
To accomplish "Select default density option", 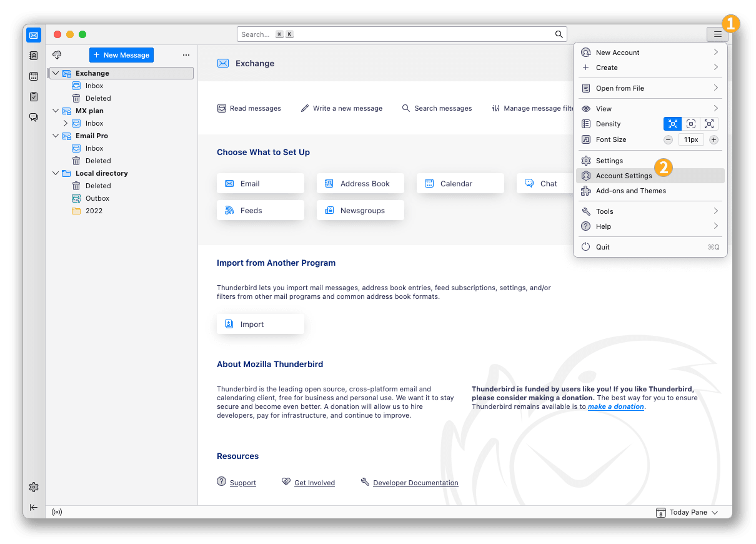I will click(690, 124).
